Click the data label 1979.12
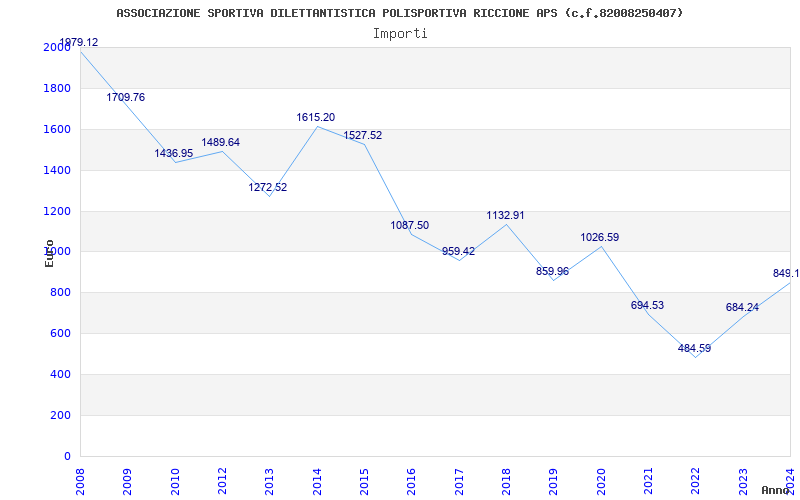Screen dimensions: 800x500 point(79,42)
